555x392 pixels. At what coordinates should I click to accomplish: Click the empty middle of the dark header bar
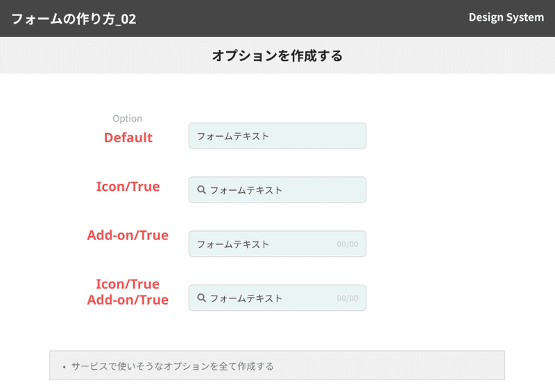(298, 18)
